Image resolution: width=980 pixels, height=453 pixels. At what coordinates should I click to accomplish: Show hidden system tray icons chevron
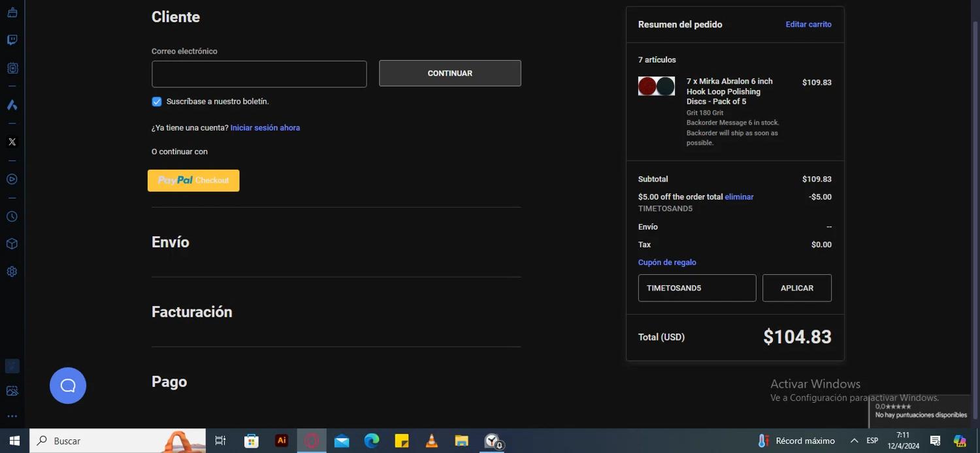click(854, 441)
